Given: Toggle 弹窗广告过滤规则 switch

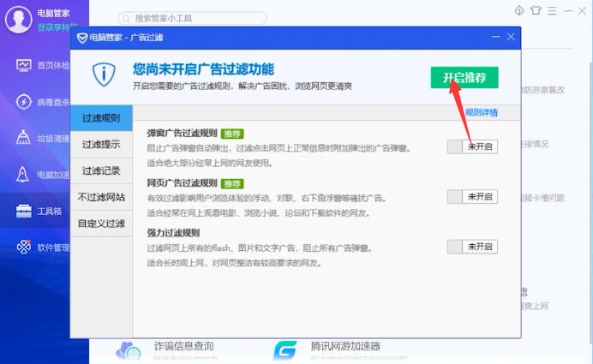Looking at the screenshot, I should pyautogui.click(x=472, y=146).
